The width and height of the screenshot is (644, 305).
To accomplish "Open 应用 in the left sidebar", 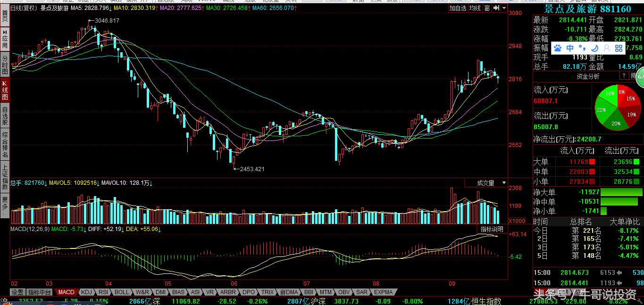I will [4, 38].
